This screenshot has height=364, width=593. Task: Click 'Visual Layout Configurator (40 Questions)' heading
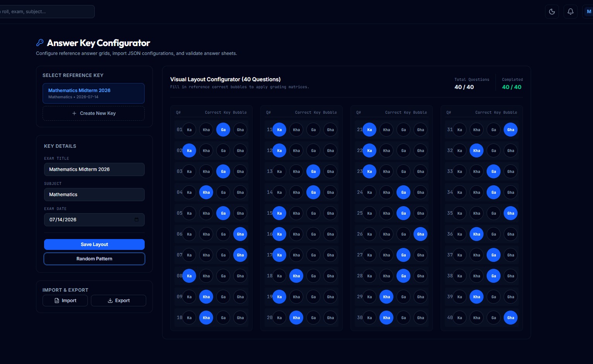coord(226,79)
